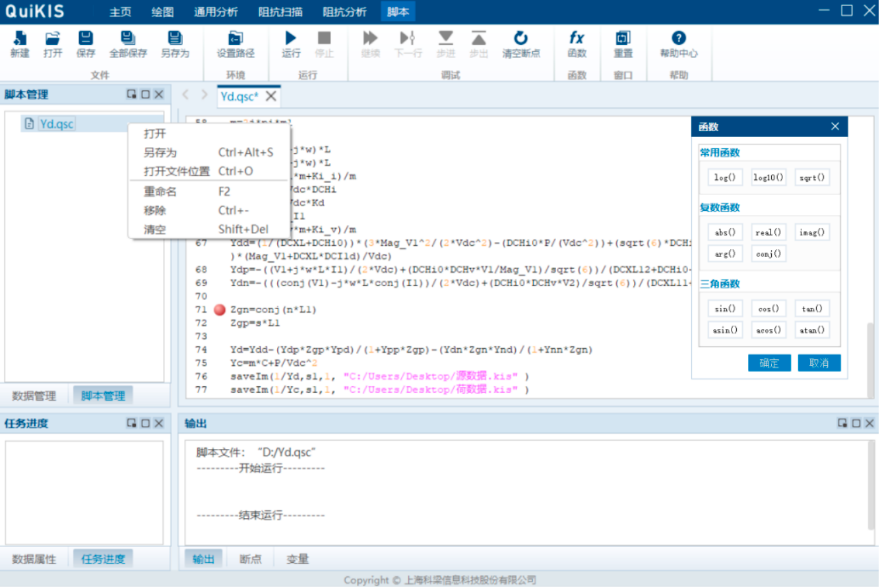Toggle the breakpoint on line 71
880x588 pixels.
(220, 310)
